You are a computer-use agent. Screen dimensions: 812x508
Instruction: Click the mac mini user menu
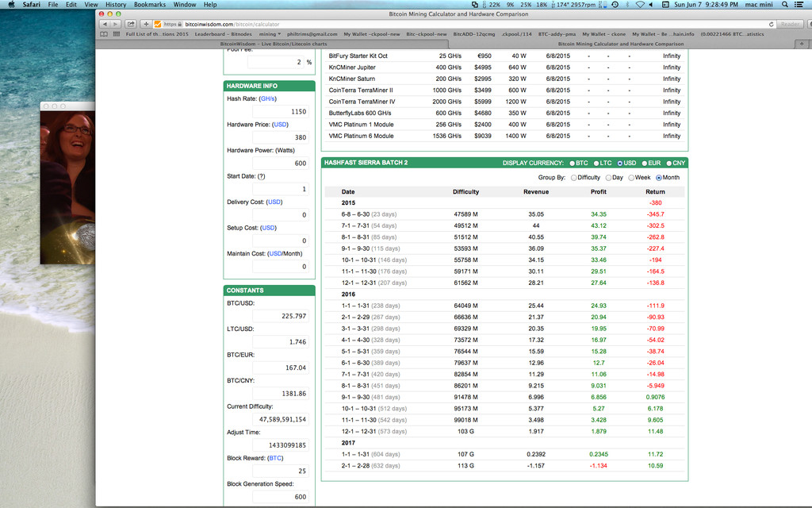pyautogui.click(x=759, y=4)
